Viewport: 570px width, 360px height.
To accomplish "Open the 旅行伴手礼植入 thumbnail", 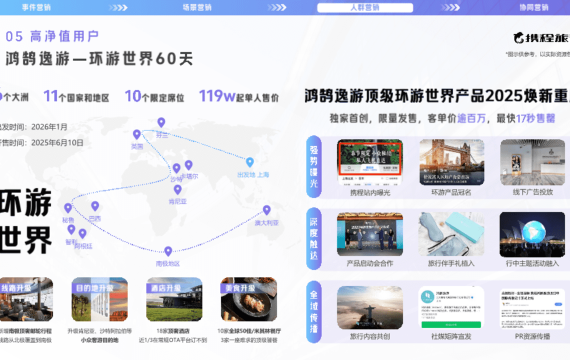I will (451, 235).
